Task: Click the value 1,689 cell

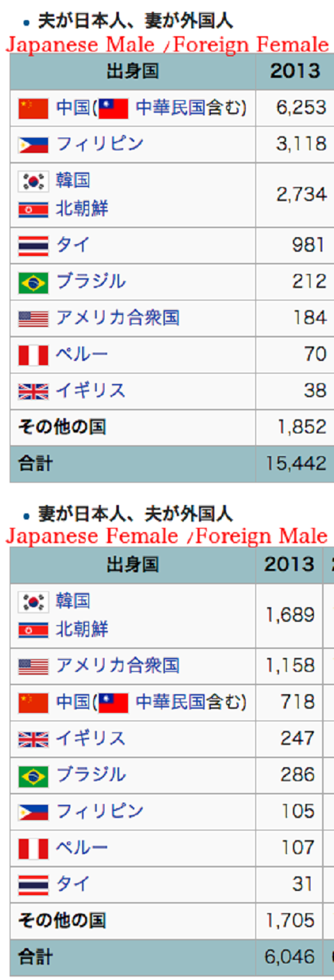Action: coord(289,616)
